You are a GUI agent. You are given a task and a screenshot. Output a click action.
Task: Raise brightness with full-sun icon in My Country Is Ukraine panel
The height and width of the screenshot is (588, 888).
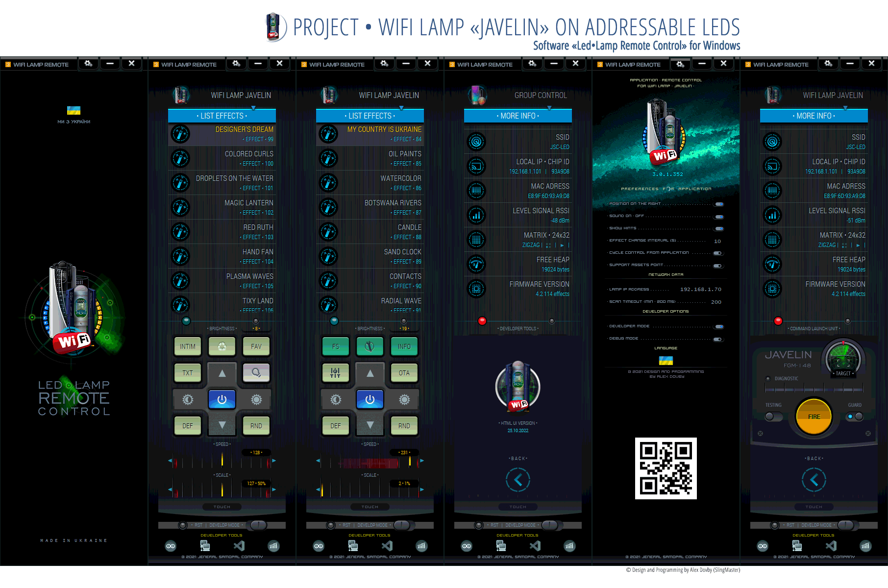(404, 399)
